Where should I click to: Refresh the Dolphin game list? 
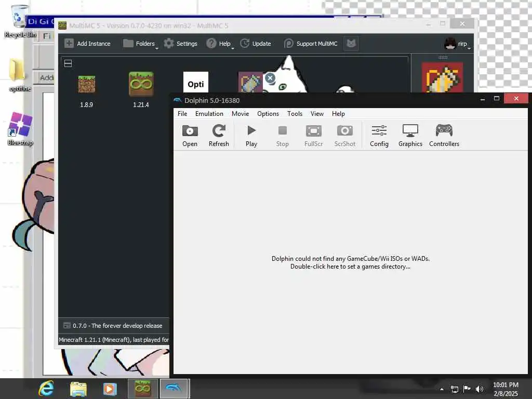[x=219, y=136]
